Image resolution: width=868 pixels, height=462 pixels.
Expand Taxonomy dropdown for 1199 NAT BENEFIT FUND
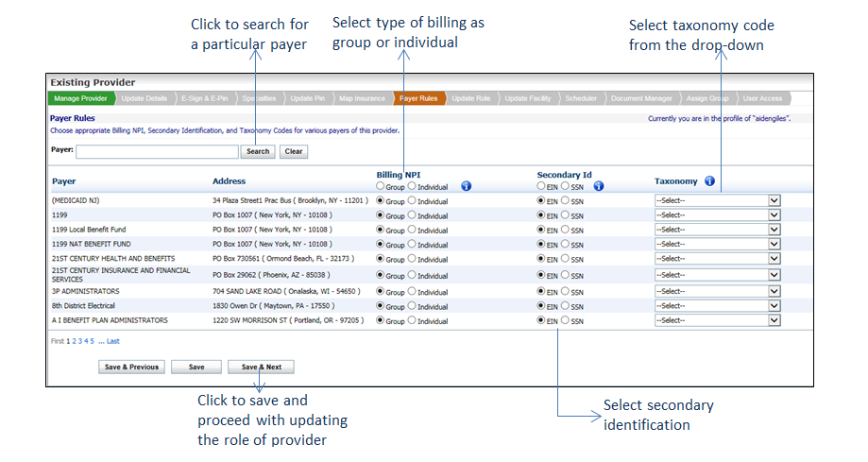[717, 244]
